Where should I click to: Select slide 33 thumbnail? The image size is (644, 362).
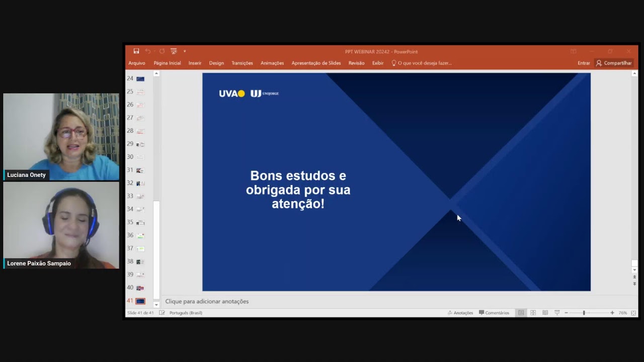point(140,197)
